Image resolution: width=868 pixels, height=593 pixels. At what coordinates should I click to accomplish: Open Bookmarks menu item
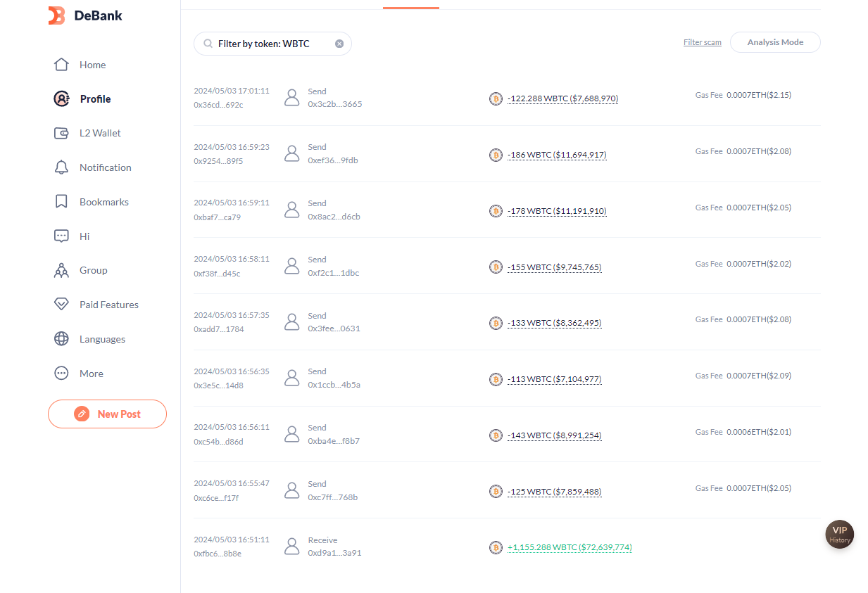click(104, 202)
